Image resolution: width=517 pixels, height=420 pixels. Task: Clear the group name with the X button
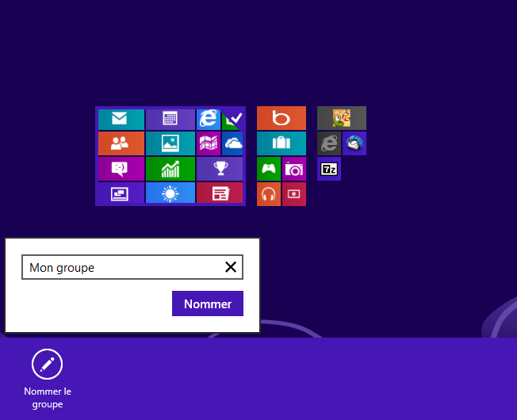231,267
